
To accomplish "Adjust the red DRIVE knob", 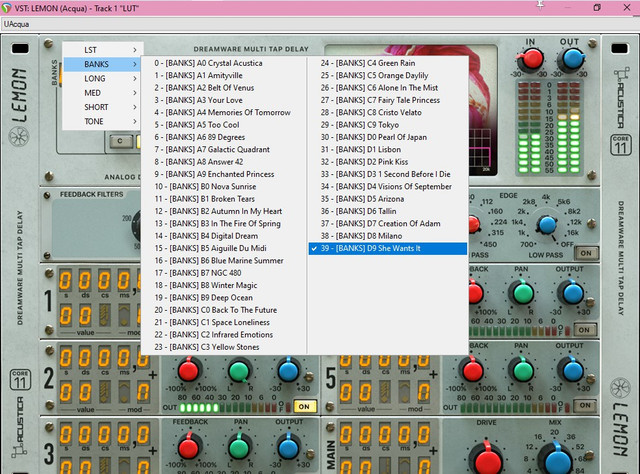I will [487, 459].
